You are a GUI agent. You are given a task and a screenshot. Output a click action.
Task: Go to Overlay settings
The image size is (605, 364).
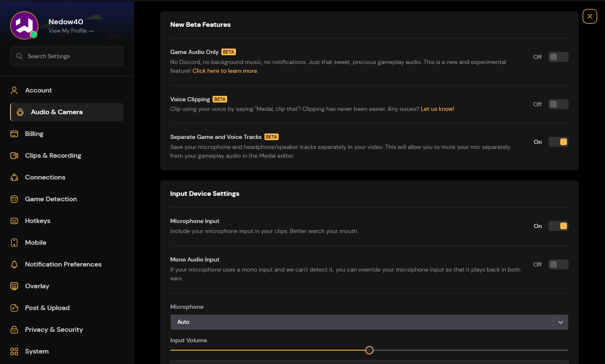click(67, 286)
